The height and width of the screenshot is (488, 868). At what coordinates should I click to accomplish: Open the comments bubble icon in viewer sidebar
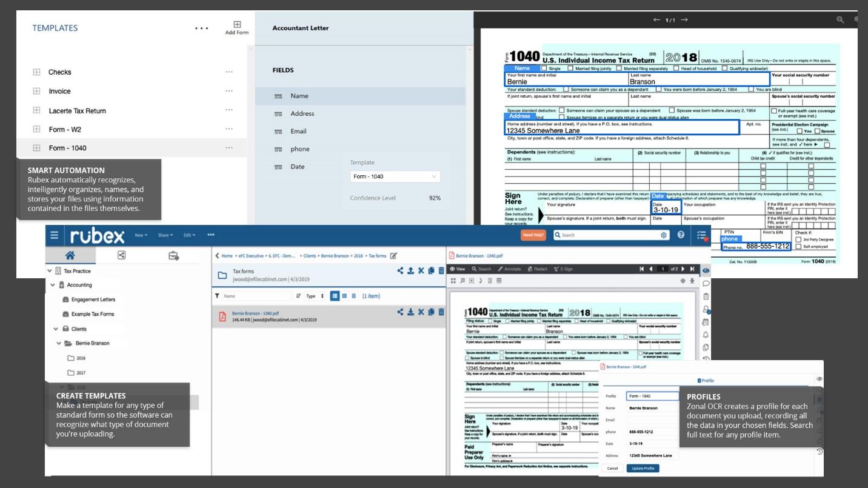click(706, 283)
